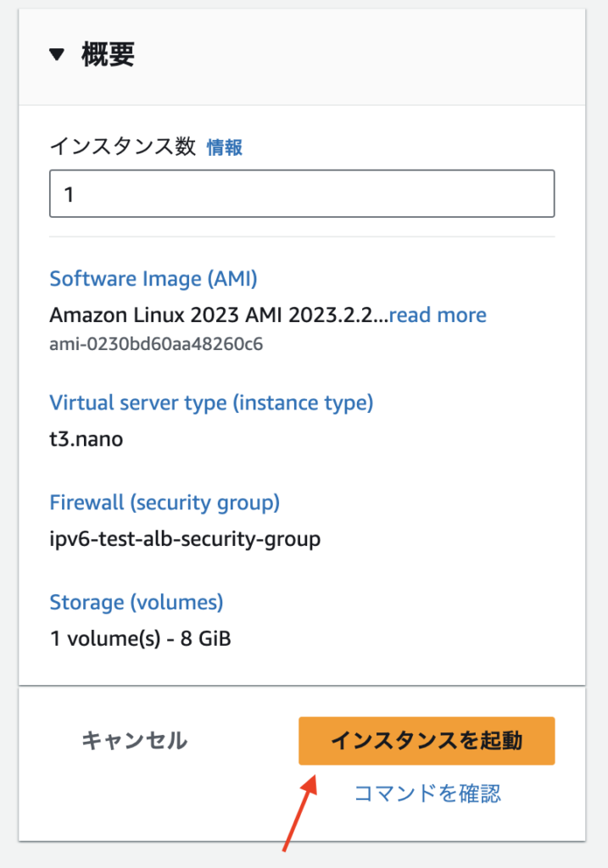Select the AMI ID ami-0230bd60aa48260c6 text
Screen dimensions: 608x868
(156, 344)
